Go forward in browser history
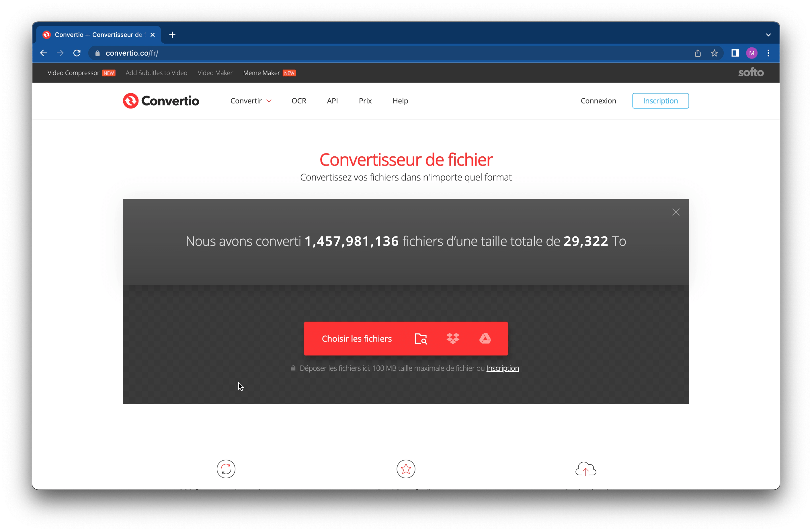Viewport: 812px width, 532px height. (x=60, y=53)
